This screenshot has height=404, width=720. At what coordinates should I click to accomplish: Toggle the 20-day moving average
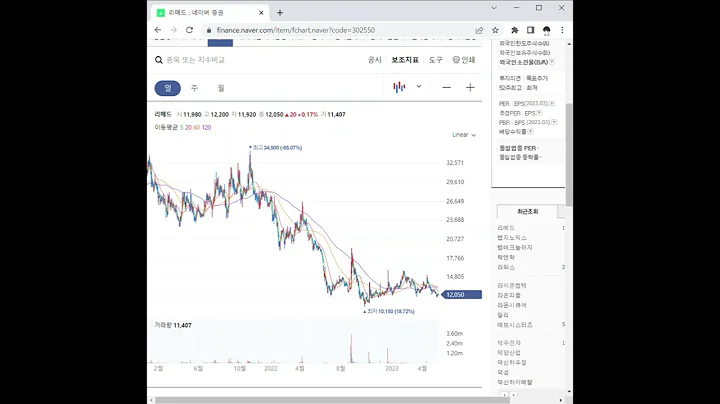click(188, 128)
